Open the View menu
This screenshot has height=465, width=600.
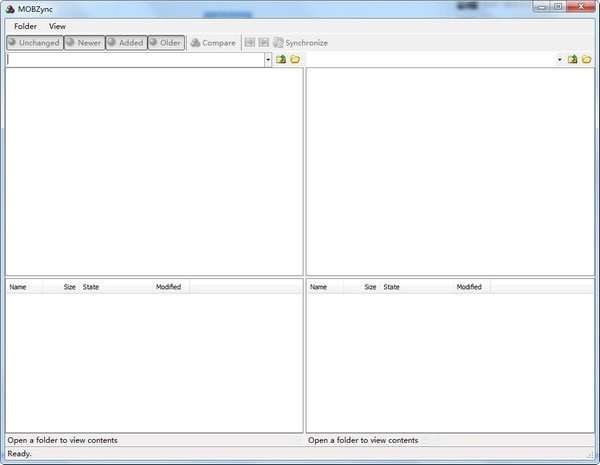click(57, 26)
